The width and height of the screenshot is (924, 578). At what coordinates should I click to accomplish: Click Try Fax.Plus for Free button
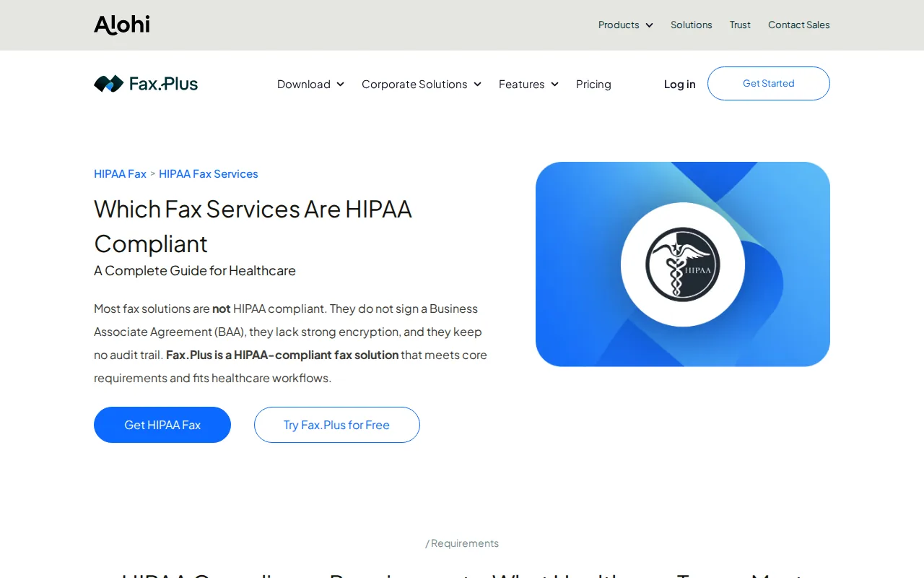coord(337,425)
